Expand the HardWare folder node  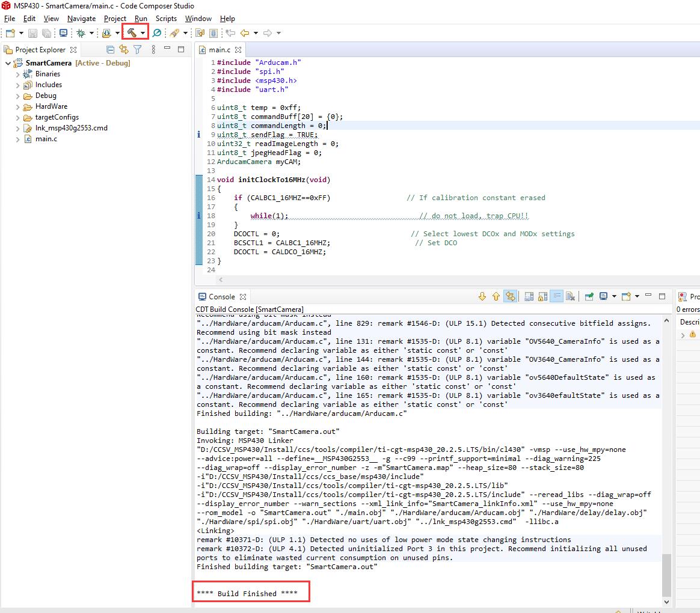click(18, 107)
